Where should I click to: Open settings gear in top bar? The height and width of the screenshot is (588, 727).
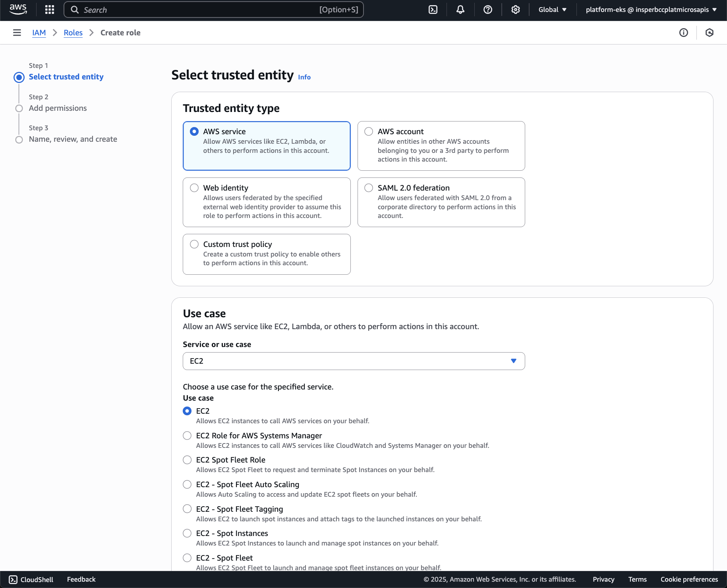pyautogui.click(x=516, y=10)
